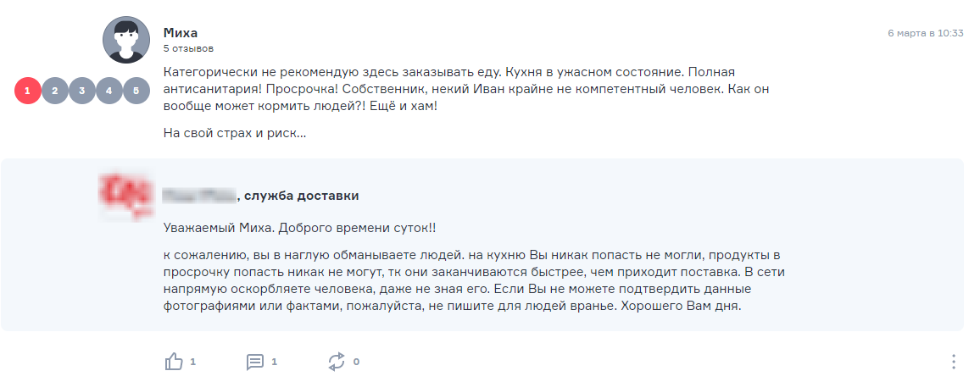
Task: Like the review with thumbs-up icon
Action: point(174,361)
